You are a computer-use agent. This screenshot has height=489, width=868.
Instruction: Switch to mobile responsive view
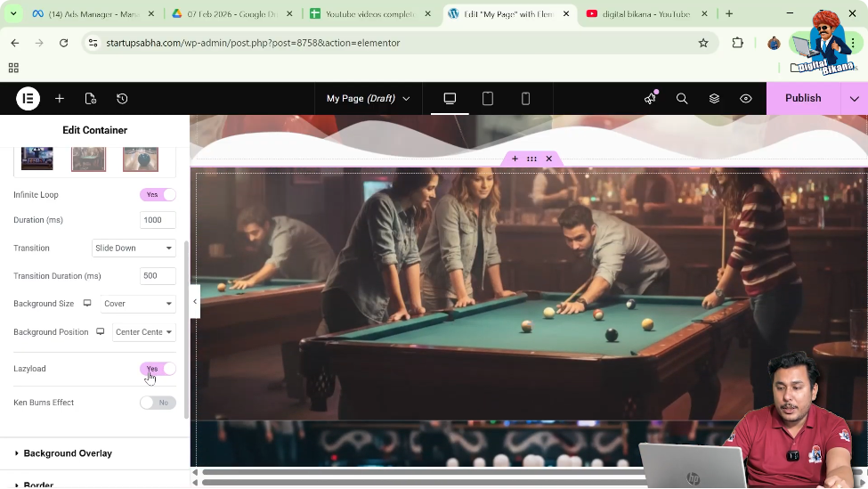[x=525, y=99]
